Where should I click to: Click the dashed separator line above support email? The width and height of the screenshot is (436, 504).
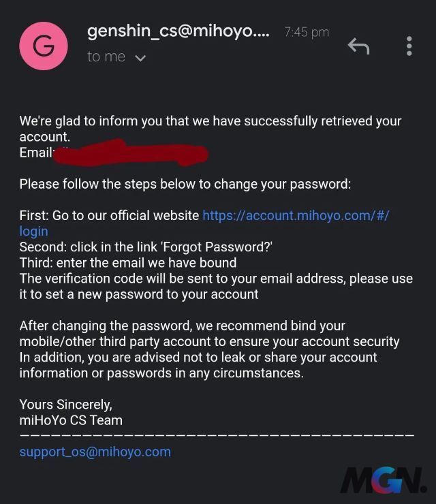217,435
